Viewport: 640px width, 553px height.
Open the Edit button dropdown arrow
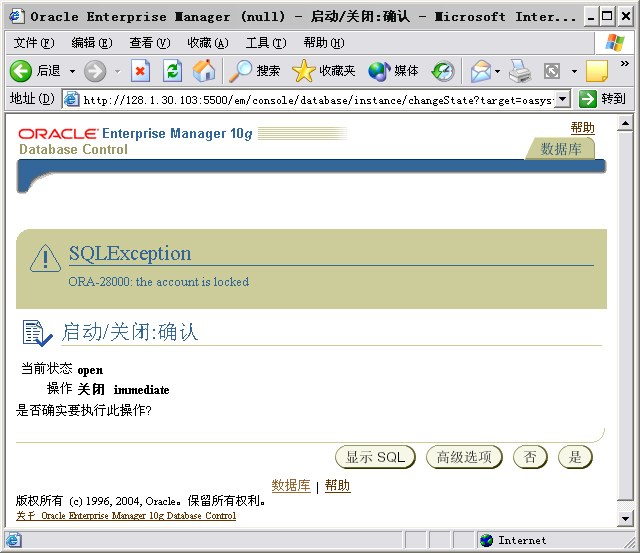(x=574, y=71)
